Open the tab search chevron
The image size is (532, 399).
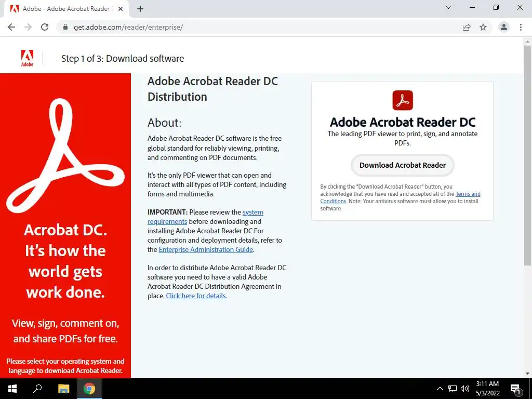pyautogui.click(x=448, y=7)
